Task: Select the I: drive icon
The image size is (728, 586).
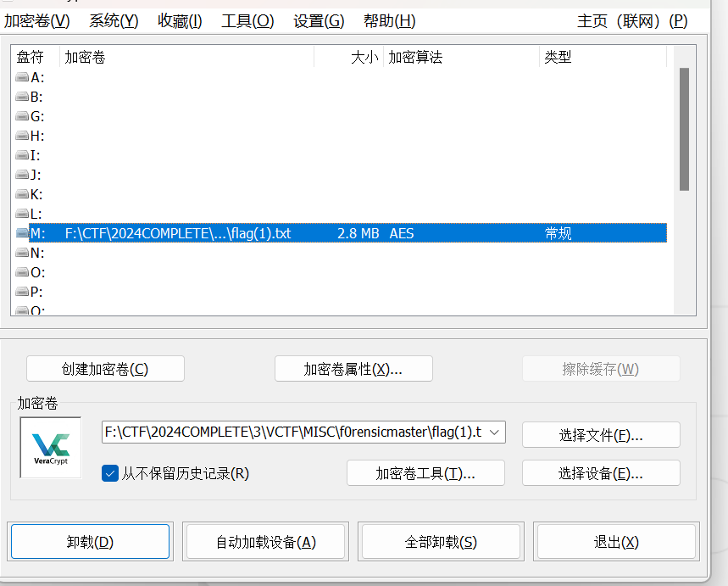Action: [22, 155]
